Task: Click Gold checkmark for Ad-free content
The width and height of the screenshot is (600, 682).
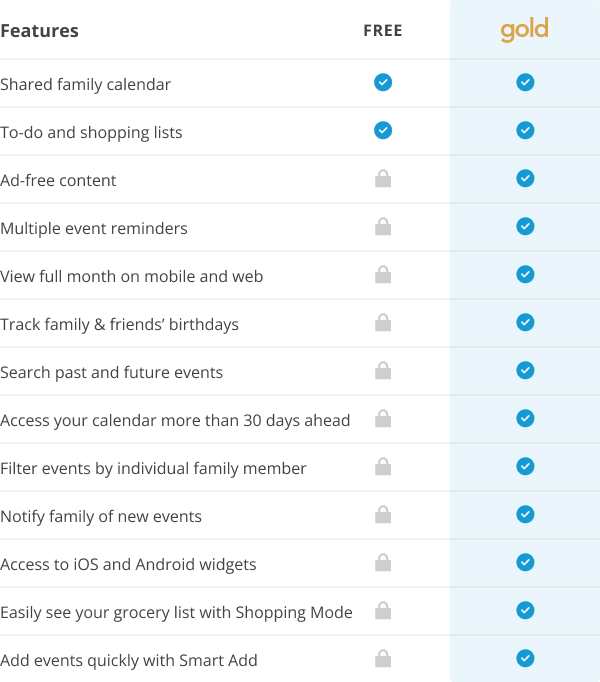Action: tap(525, 178)
